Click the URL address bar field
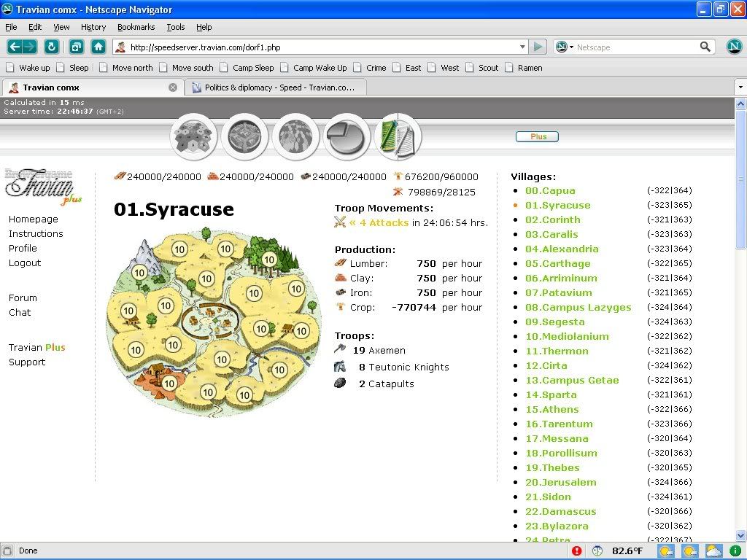Image resolution: width=747 pixels, height=560 pixels. [x=320, y=47]
